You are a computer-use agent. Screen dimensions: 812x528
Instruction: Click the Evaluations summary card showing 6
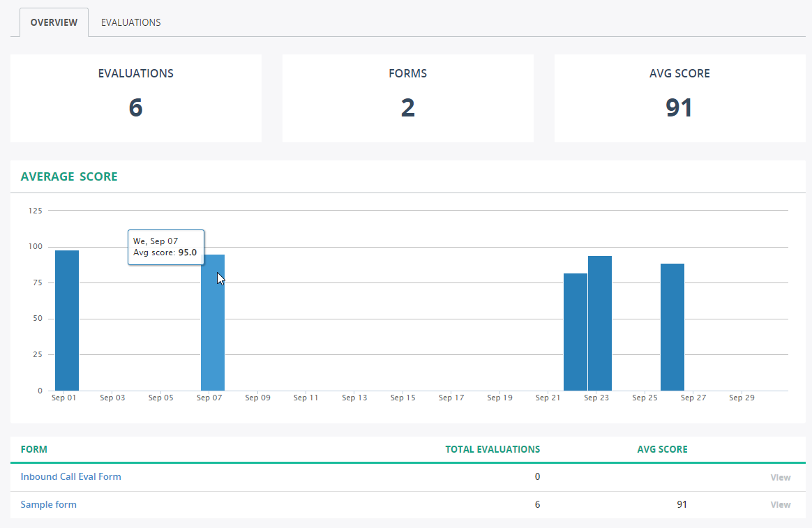136,98
